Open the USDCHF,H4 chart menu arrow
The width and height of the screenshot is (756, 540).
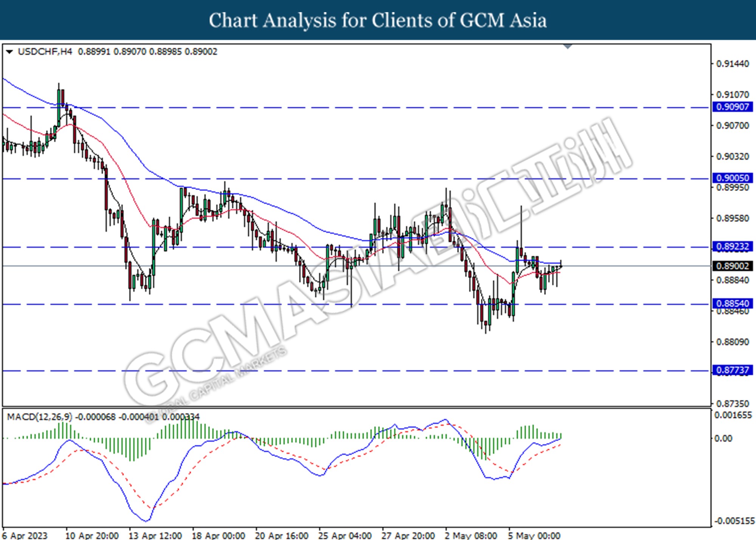9,51
